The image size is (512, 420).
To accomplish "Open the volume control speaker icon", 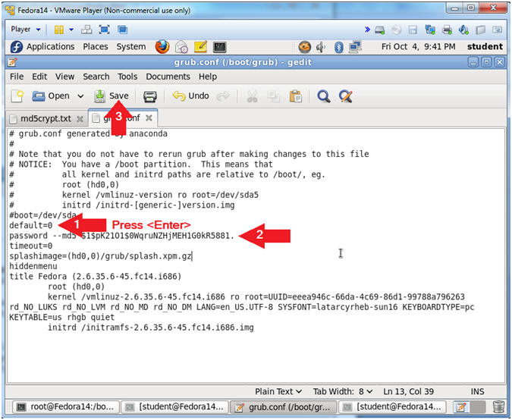I will point(321,47).
